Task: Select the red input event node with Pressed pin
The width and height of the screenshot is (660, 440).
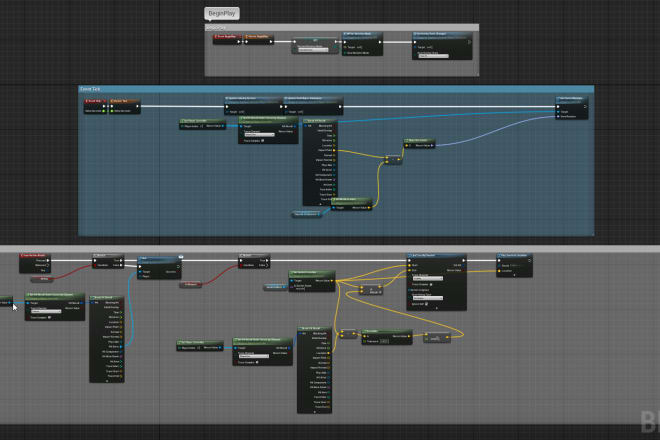Action: click(x=35, y=263)
